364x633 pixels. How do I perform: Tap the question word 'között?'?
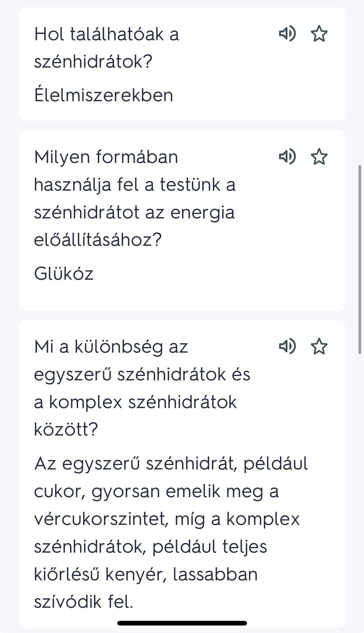66,429
